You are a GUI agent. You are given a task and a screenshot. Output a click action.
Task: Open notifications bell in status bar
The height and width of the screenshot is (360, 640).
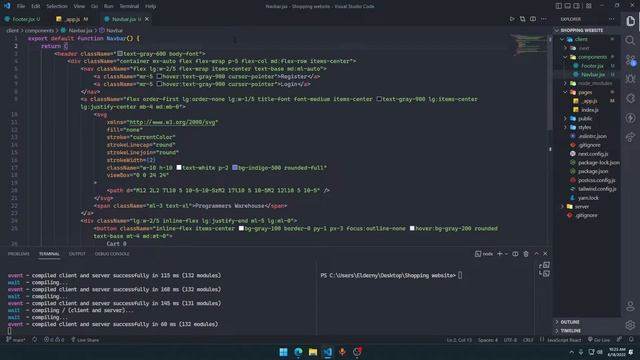click(x=631, y=340)
